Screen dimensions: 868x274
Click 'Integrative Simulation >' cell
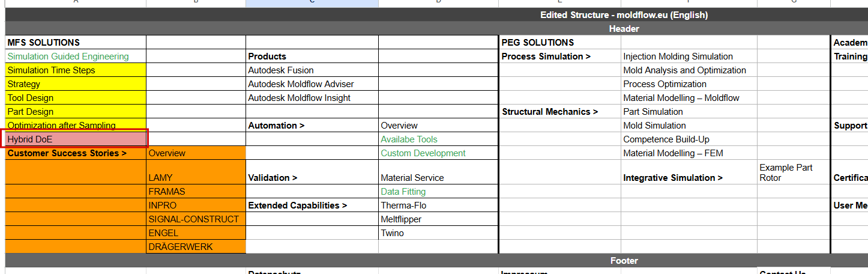689,172
